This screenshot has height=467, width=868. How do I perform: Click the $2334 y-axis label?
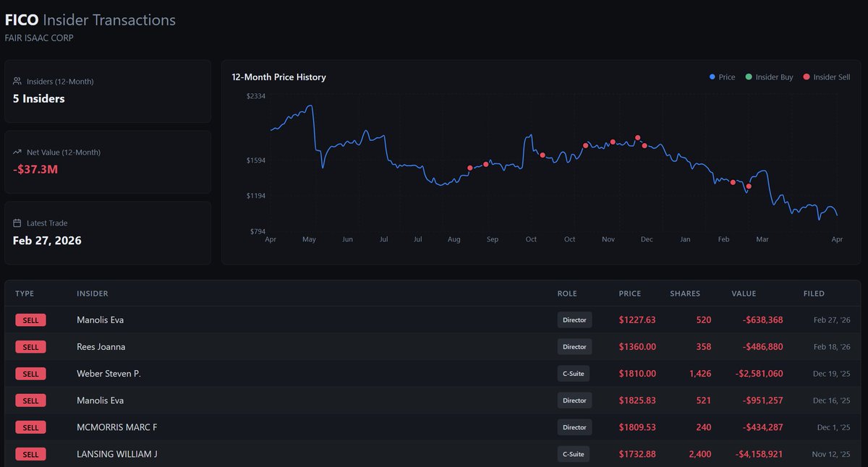pos(255,95)
